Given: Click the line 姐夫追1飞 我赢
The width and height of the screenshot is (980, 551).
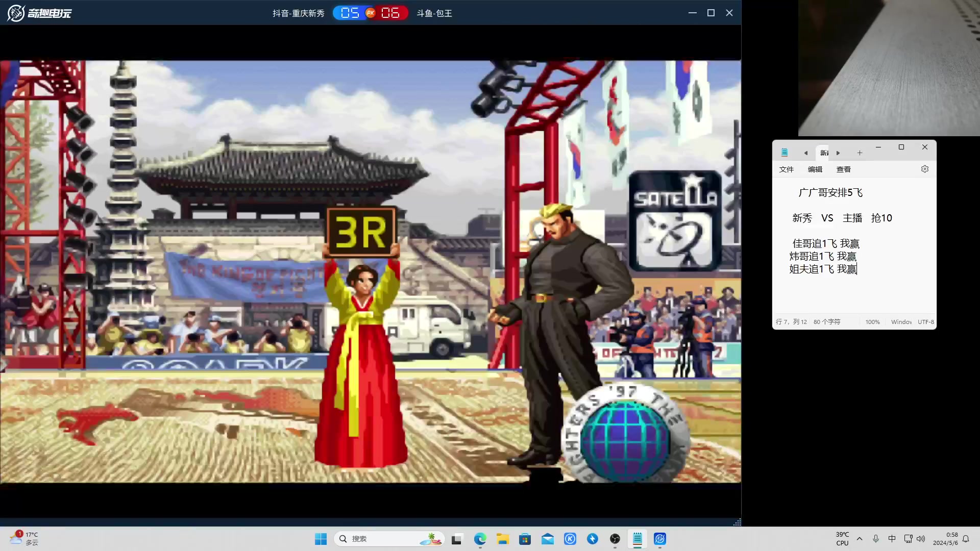Looking at the screenshot, I should coord(823,269).
